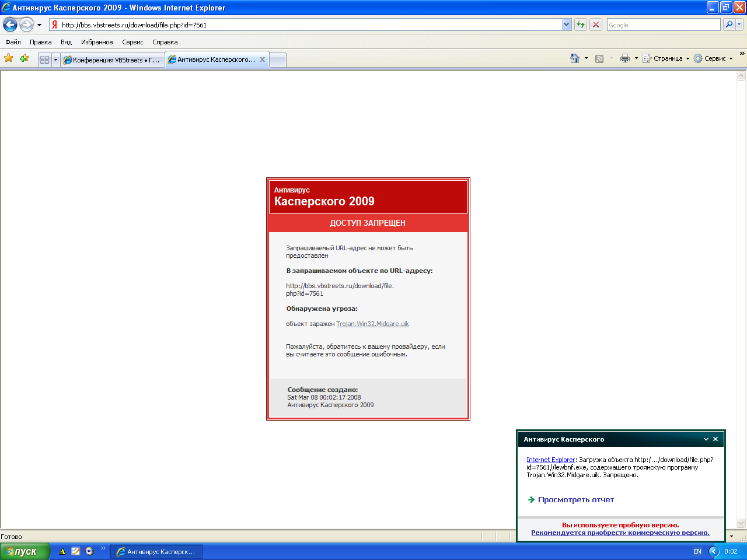This screenshot has width=747, height=560.
Task: Click the green arrow beside Просмотреть отчет
Action: (x=531, y=500)
